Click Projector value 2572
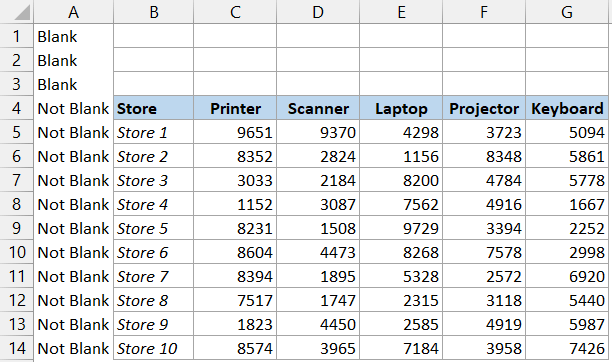This screenshot has width=612, height=362. click(x=484, y=276)
